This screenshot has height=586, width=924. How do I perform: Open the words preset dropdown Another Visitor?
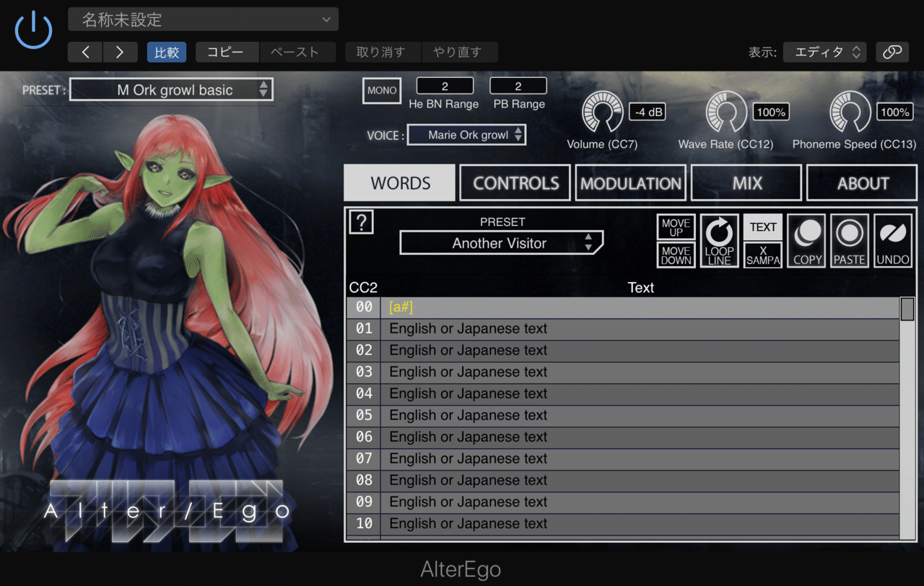pyautogui.click(x=501, y=243)
